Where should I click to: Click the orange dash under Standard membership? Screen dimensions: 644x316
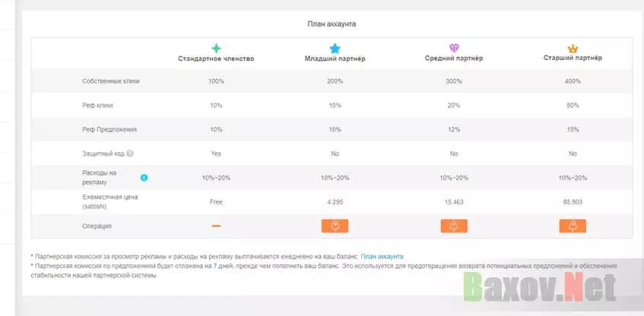click(216, 226)
